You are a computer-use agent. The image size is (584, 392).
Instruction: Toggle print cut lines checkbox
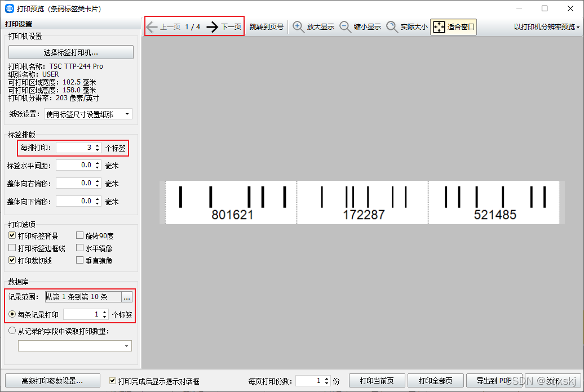coord(12,260)
